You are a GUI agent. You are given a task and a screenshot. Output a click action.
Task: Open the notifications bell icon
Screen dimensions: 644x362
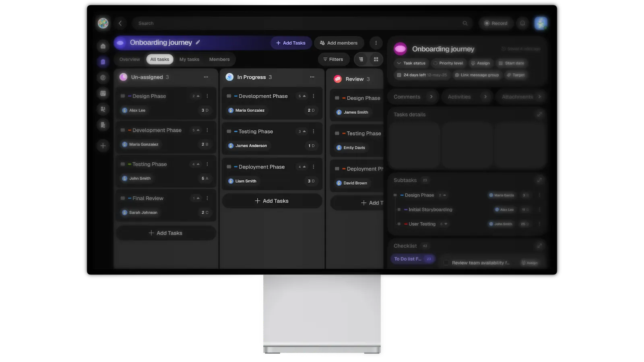pos(522,23)
